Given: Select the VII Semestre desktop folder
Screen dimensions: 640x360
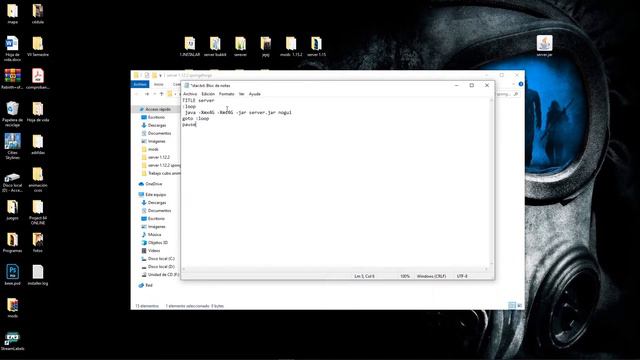Looking at the screenshot, I should 38,46.
